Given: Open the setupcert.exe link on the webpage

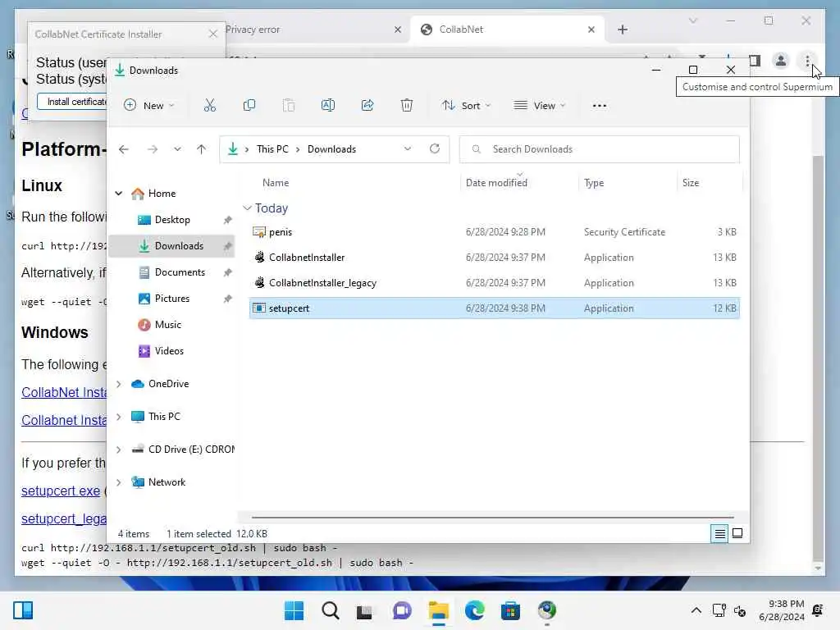Looking at the screenshot, I should tap(61, 491).
